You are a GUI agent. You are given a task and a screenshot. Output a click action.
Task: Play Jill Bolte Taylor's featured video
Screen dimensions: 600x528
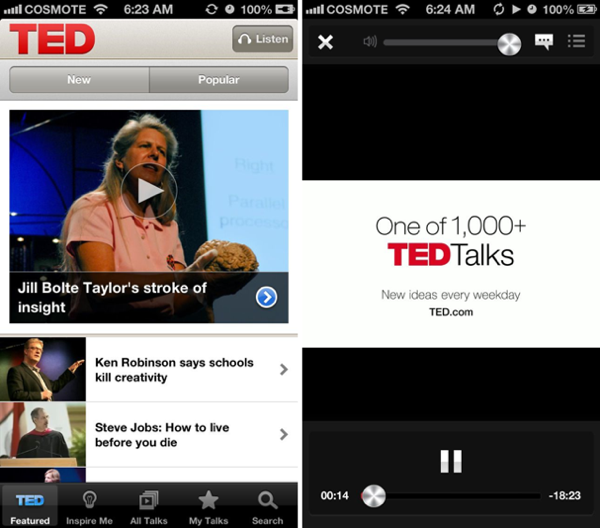pyautogui.click(x=150, y=190)
